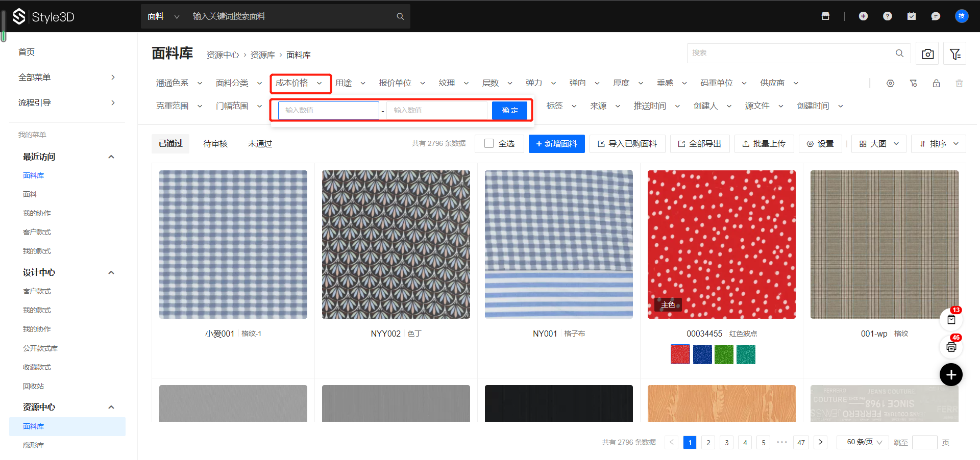Open 廓形库 in sidebar

pyautogui.click(x=33, y=445)
